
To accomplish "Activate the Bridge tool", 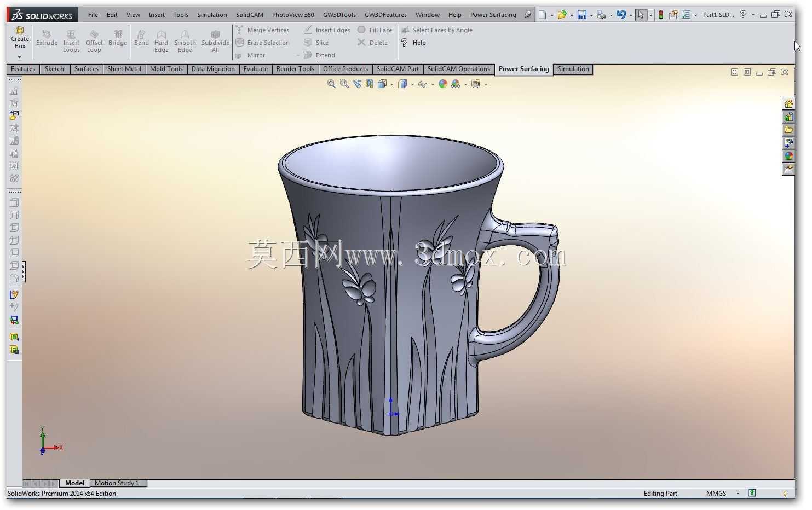I will 118,38.
